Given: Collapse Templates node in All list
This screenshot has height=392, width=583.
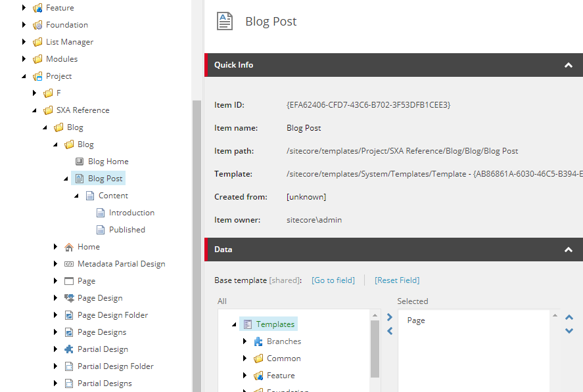Looking at the screenshot, I should (234, 325).
